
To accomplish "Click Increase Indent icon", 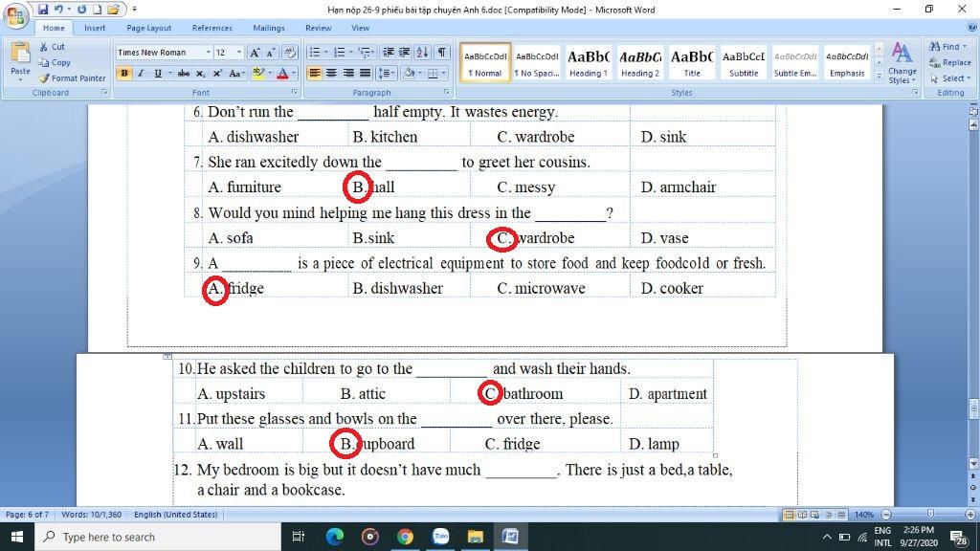I will (405, 53).
